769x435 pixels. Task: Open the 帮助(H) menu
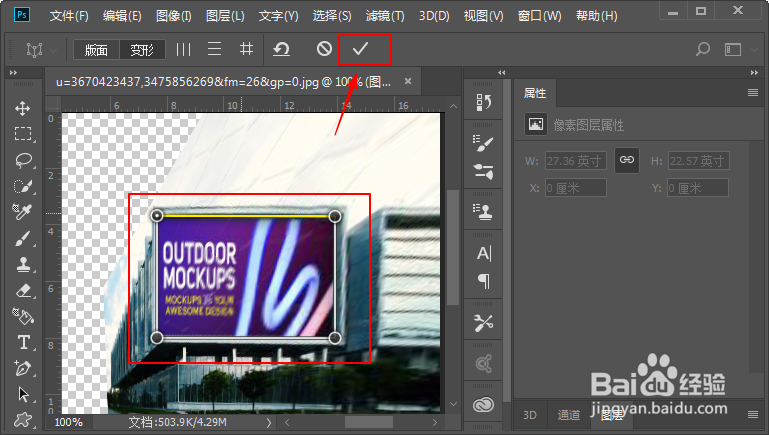point(596,16)
